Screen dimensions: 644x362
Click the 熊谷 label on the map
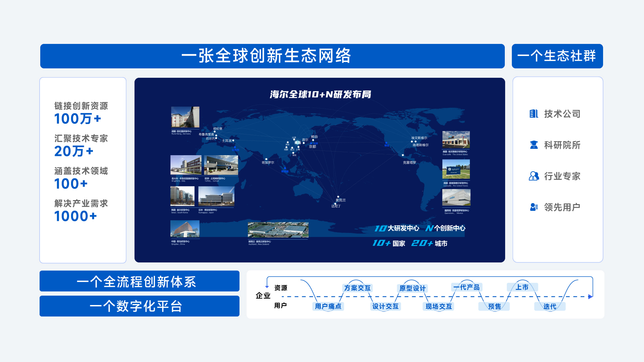(x=314, y=137)
